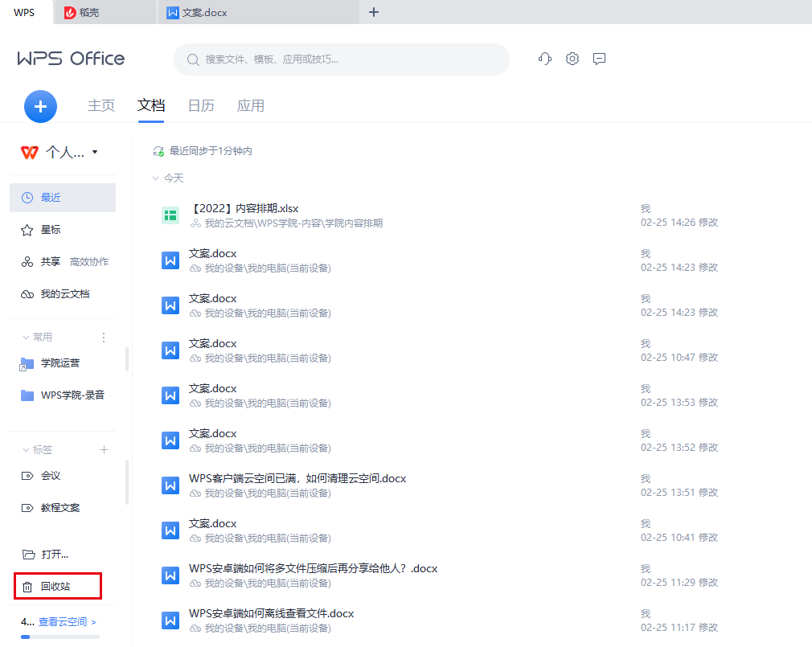This screenshot has width=812, height=647.
Task: Open the feedback message icon
Action: 599,59
